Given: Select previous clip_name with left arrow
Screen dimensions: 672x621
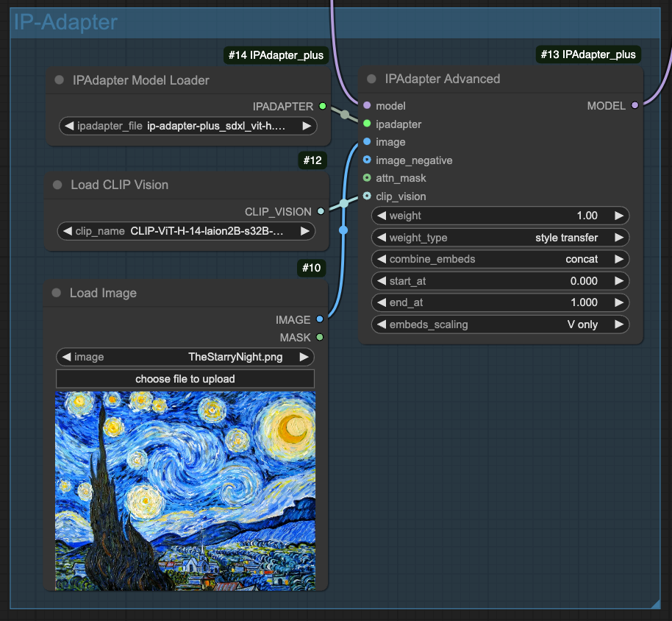Looking at the screenshot, I should [68, 231].
